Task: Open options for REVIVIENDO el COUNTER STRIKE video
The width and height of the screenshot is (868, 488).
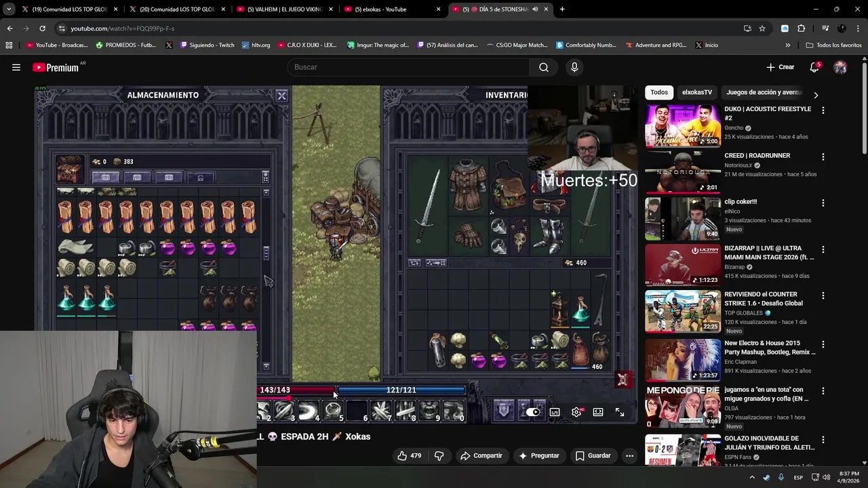Action: click(x=823, y=296)
